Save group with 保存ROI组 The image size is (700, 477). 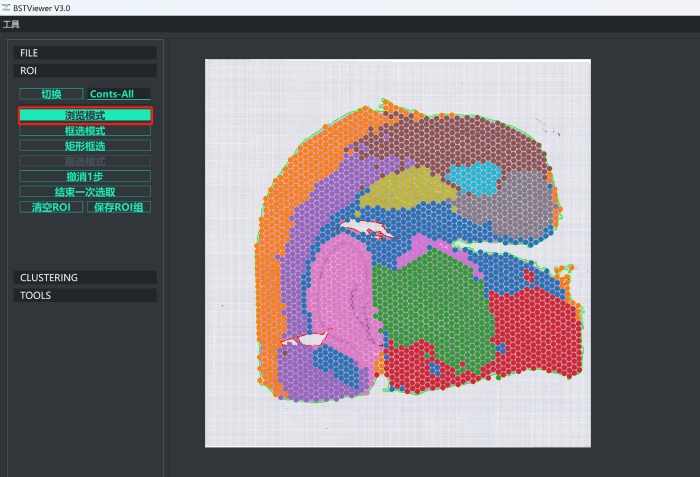pyautogui.click(x=119, y=207)
